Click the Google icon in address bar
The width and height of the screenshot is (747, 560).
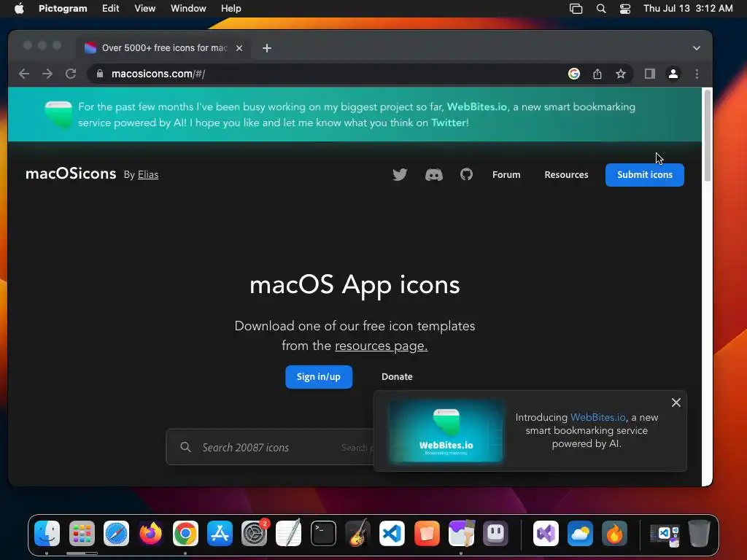pos(574,74)
